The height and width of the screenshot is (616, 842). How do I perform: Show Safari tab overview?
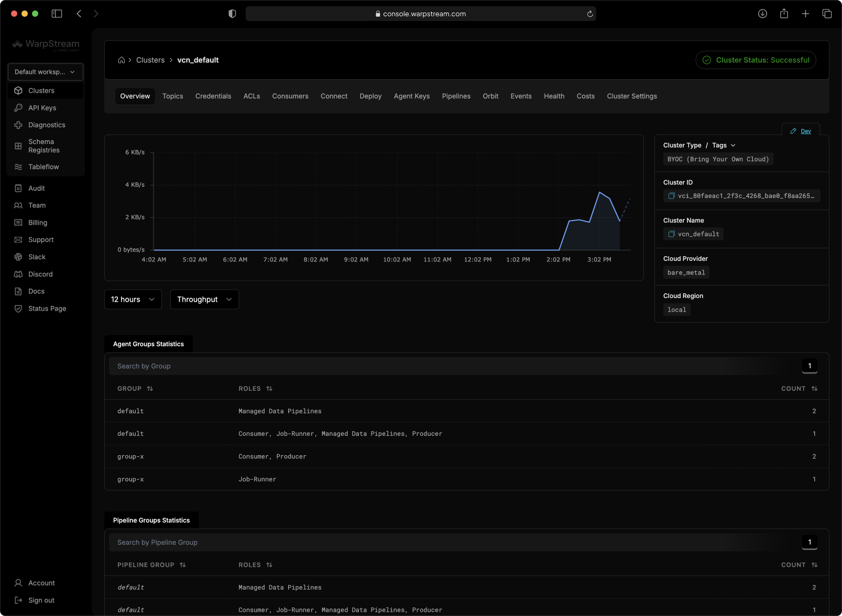827,14
